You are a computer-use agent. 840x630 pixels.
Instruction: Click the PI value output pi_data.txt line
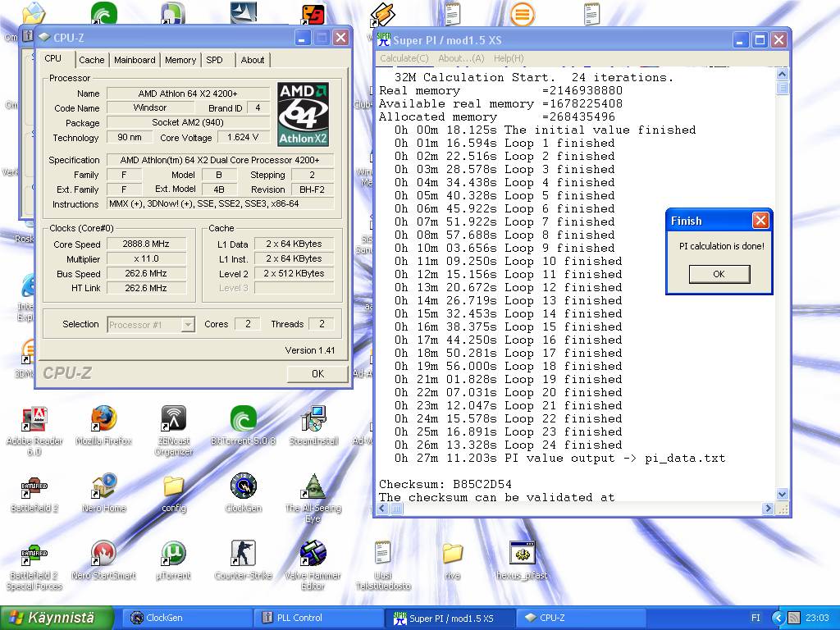pos(559,459)
